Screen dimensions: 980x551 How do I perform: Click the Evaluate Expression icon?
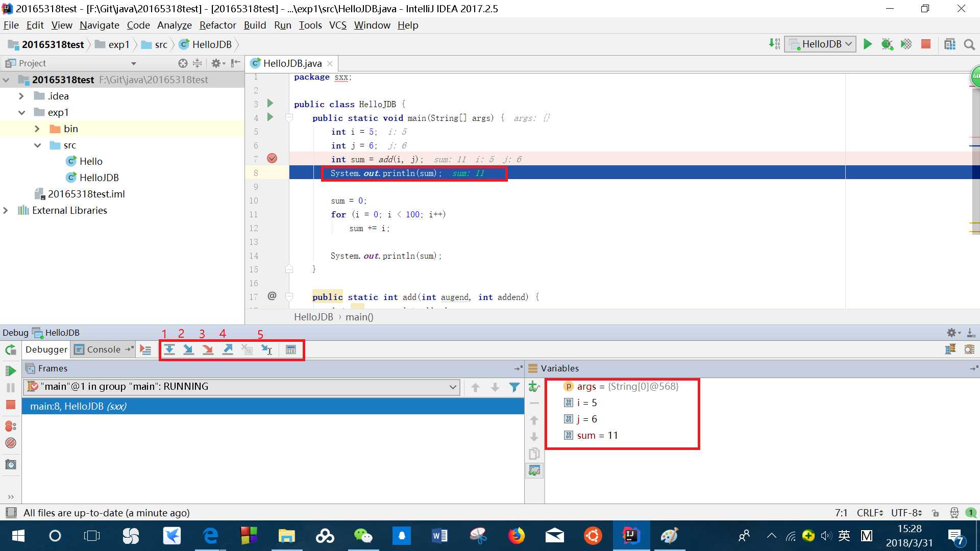(x=291, y=349)
